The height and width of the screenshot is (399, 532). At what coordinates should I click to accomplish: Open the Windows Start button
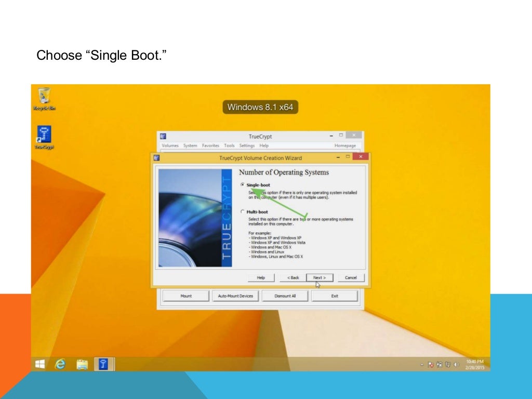pos(40,364)
